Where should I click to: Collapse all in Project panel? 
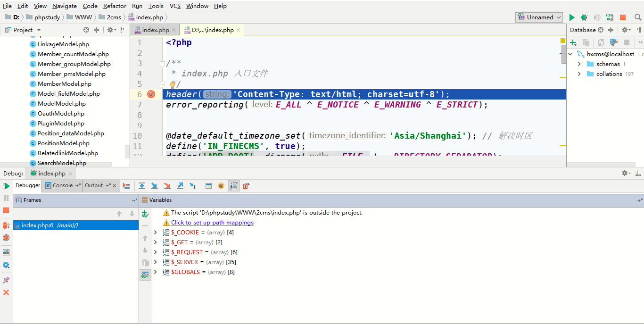(96, 30)
